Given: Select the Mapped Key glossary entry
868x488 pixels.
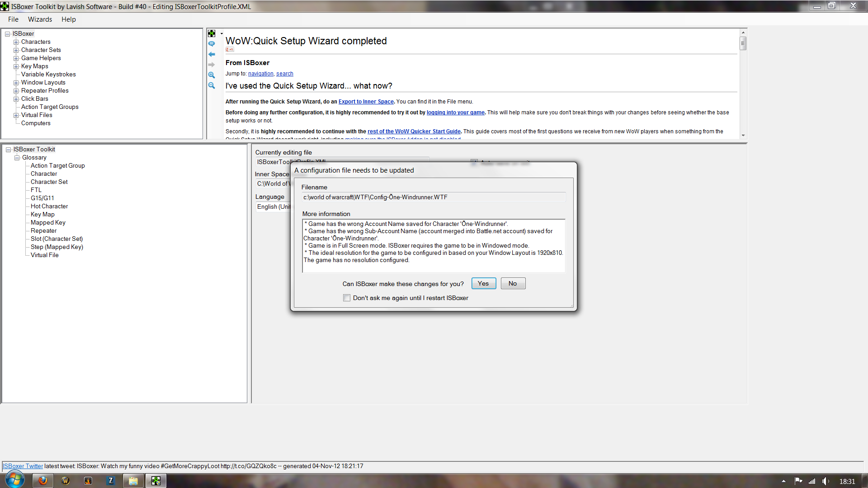Looking at the screenshot, I should [x=48, y=223].
